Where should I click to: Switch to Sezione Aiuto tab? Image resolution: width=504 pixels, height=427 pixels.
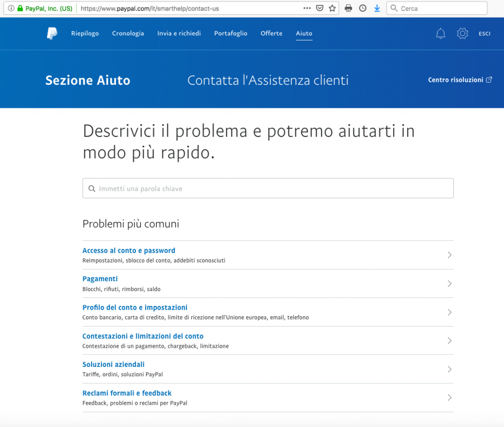88,80
